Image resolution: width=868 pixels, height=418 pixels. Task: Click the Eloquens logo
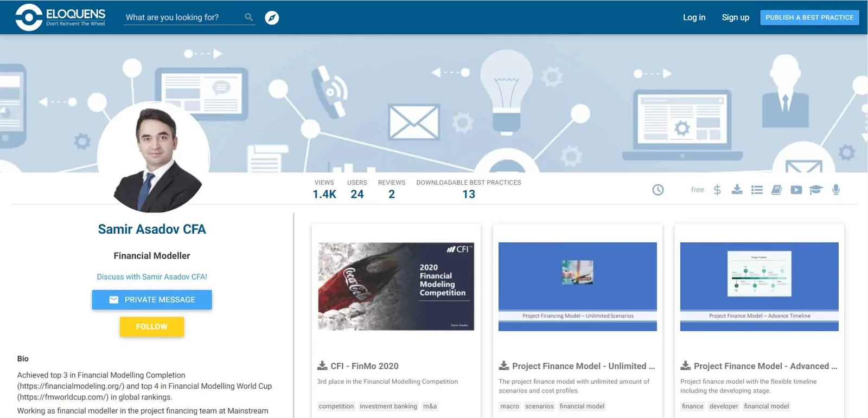(x=60, y=17)
